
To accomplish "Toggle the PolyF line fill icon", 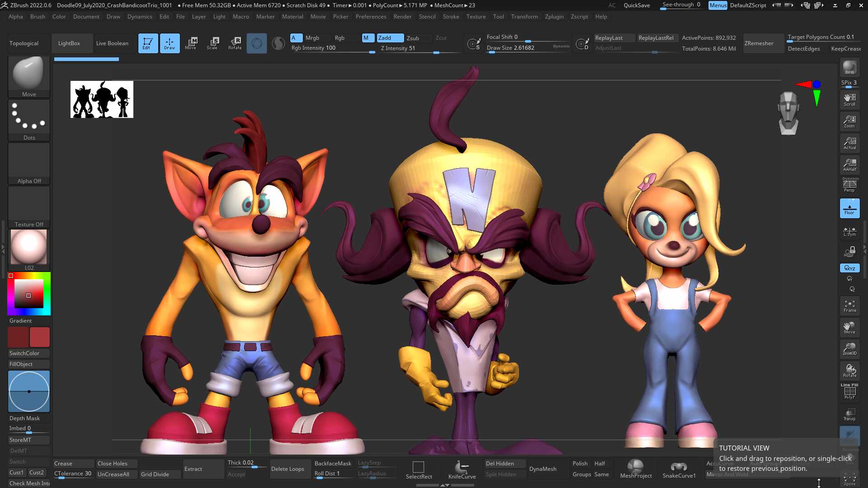I will 849,391.
